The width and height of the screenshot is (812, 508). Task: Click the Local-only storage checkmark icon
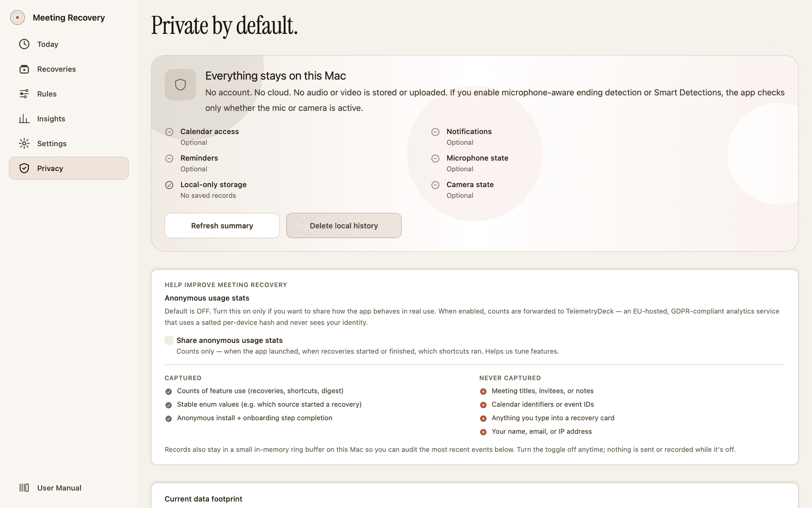click(x=169, y=185)
